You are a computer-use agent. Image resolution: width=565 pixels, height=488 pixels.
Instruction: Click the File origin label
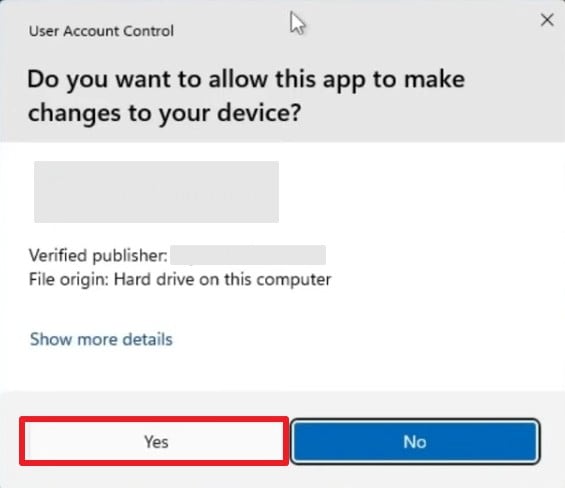[x=68, y=280]
